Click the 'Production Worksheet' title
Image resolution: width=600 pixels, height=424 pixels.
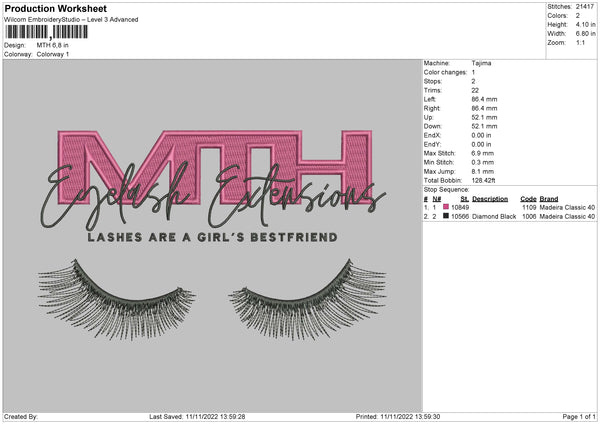pyautogui.click(x=55, y=9)
